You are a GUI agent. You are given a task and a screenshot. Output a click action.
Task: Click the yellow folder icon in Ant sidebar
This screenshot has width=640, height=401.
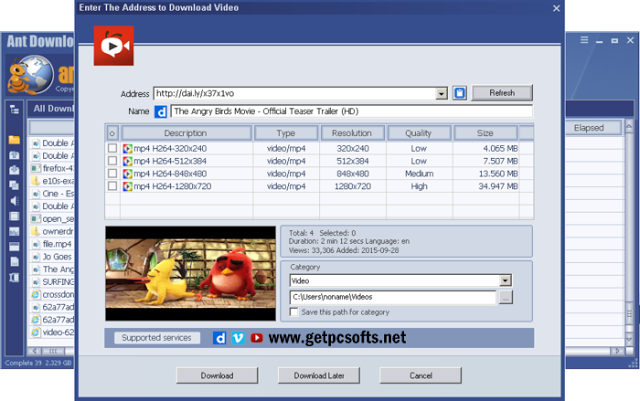coord(14,140)
